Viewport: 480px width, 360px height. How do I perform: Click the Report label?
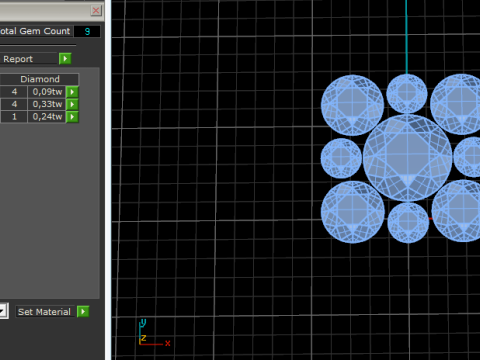coord(18,59)
